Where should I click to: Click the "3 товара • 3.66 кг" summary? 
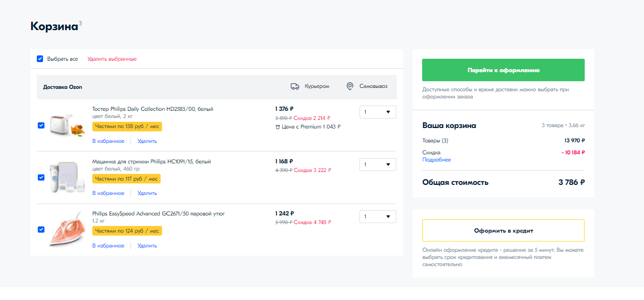[563, 126]
